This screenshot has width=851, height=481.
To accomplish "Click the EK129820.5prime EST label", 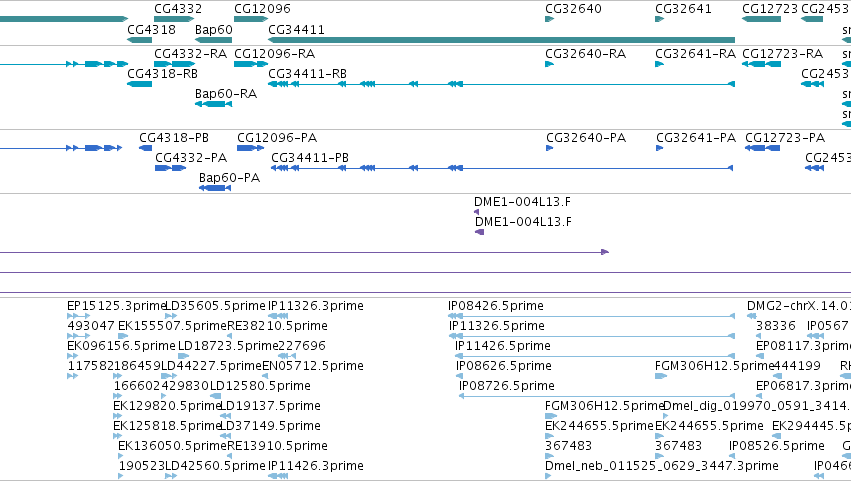I will 167,407.
